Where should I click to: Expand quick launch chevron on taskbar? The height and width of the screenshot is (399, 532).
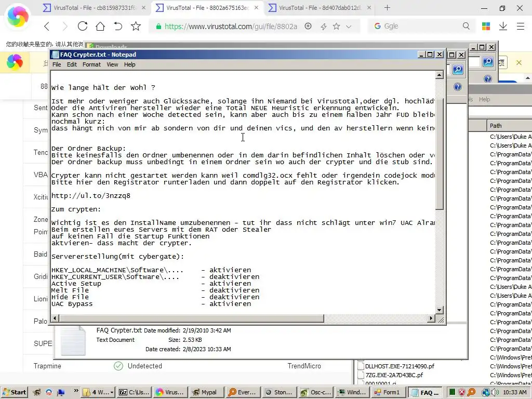tap(76, 391)
